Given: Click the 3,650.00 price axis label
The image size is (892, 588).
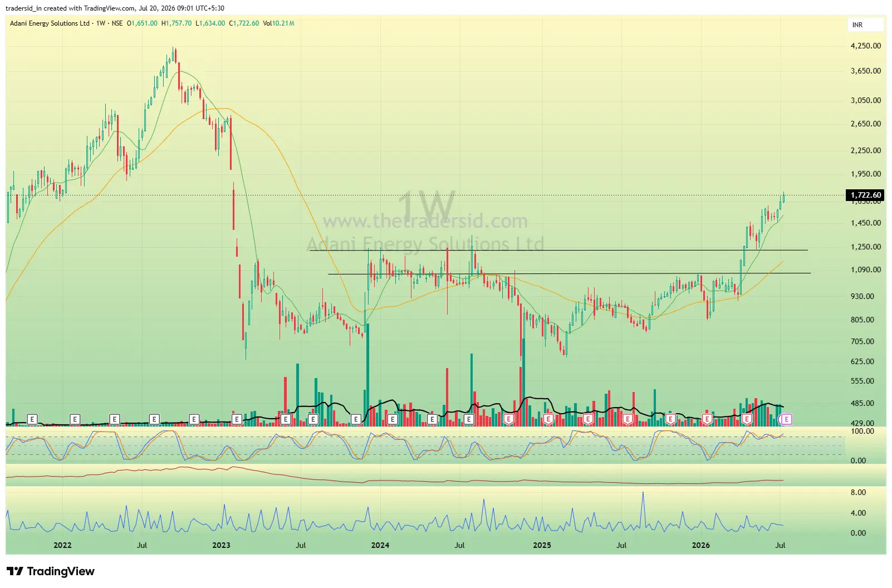Looking at the screenshot, I should click(x=866, y=71).
